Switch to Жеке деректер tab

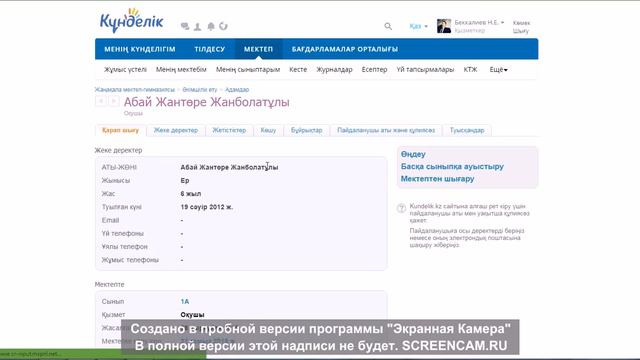click(x=176, y=130)
